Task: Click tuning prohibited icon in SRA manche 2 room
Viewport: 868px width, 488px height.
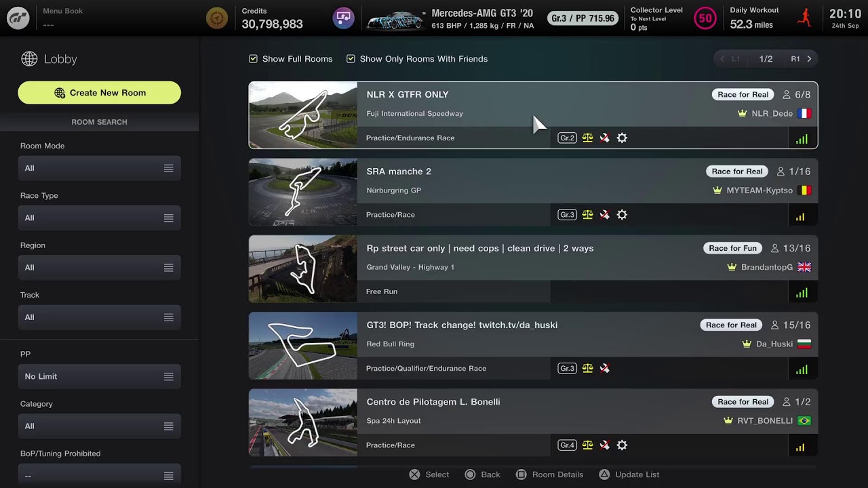Action: coord(605,215)
